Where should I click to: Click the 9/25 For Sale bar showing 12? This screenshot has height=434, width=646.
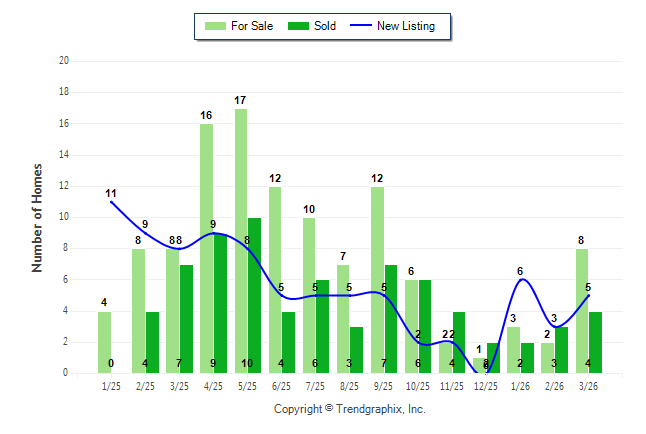click(378, 280)
